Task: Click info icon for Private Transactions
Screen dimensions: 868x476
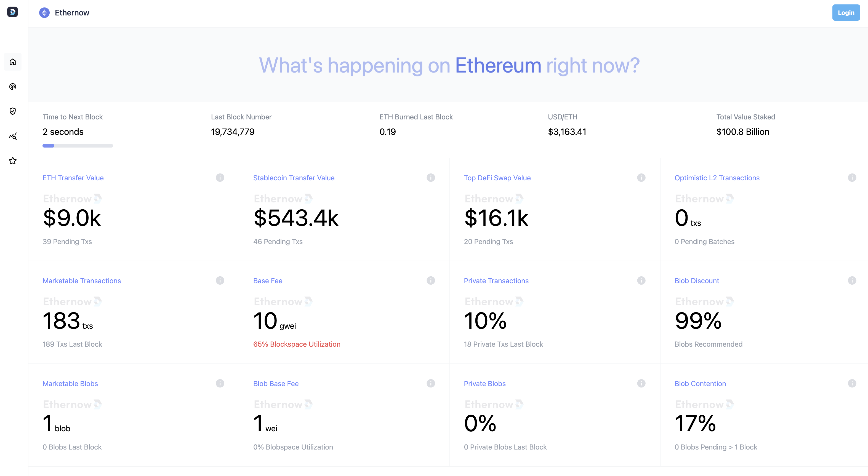Action: point(641,280)
